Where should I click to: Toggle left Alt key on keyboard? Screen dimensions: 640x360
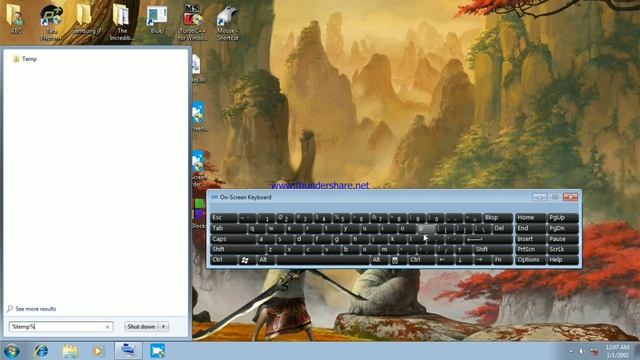[x=266, y=260]
